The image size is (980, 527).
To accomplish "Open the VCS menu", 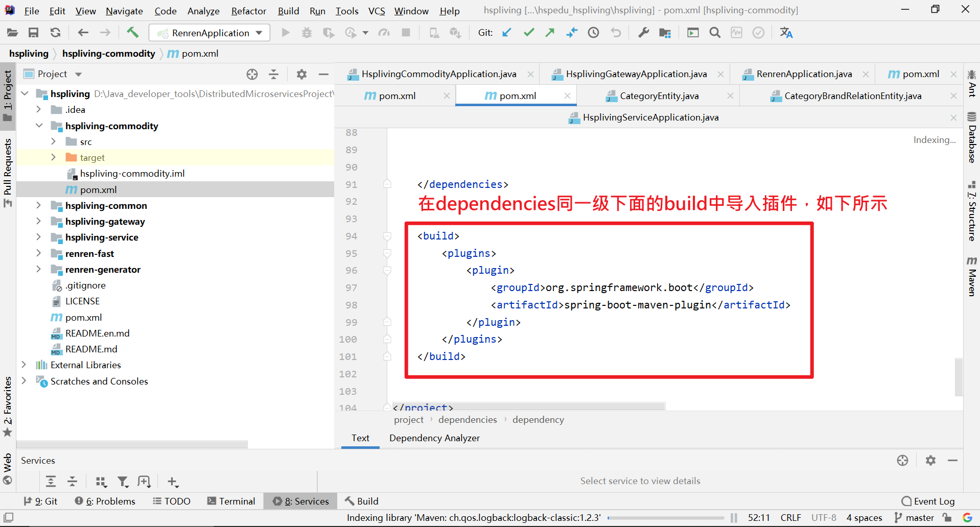I will [377, 11].
